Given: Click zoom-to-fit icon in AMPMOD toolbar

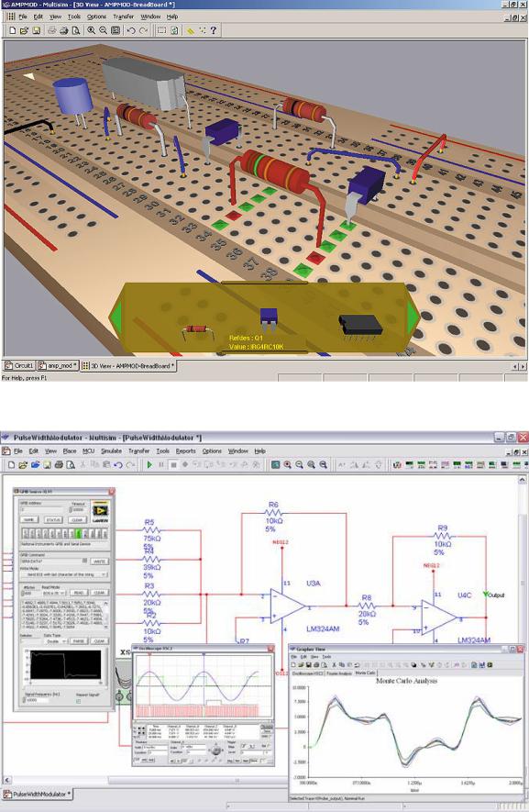Looking at the screenshot, I should tap(116, 30).
